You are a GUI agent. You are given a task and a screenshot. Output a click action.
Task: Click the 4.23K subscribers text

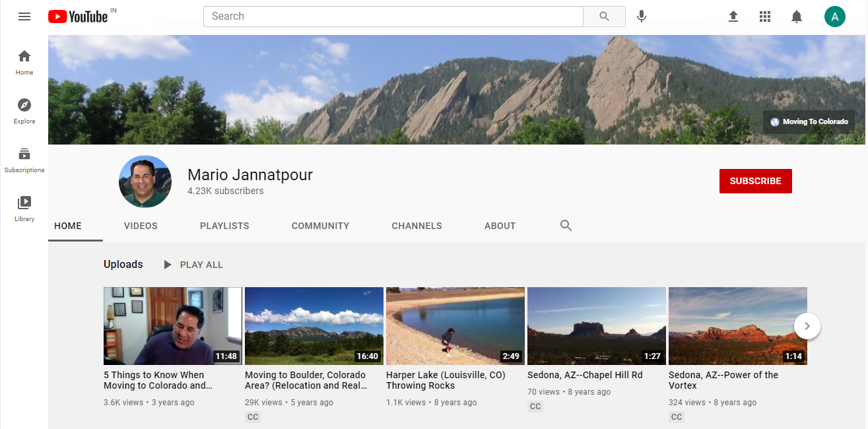(226, 191)
